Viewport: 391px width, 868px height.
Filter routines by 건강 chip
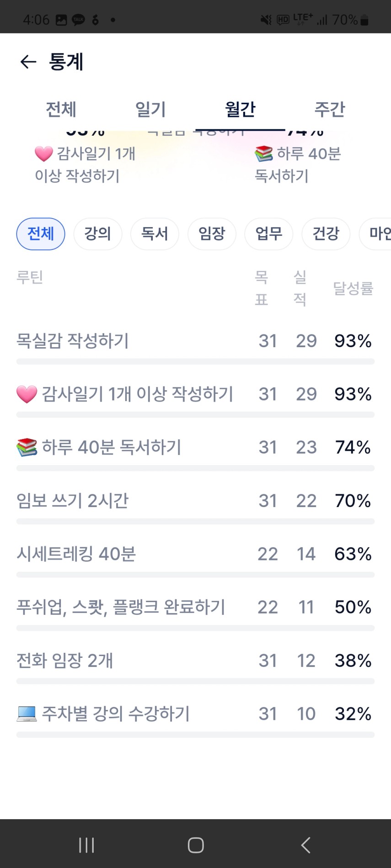[x=326, y=234]
